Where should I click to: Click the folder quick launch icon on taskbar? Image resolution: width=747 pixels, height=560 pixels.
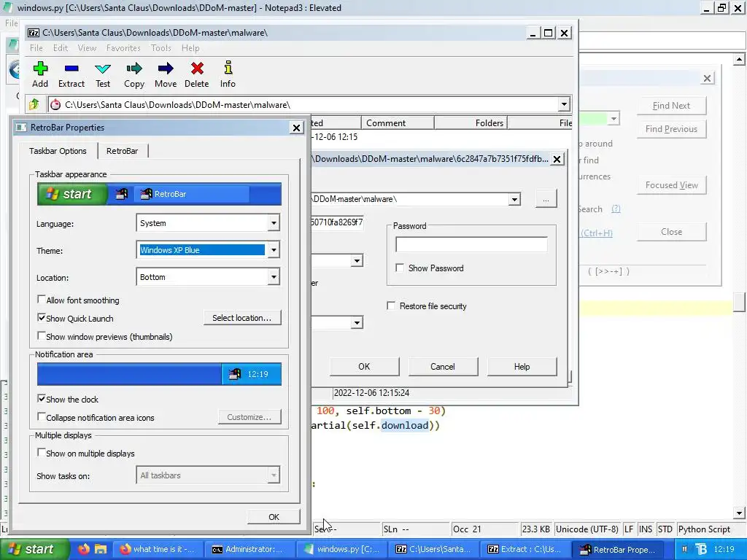coord(101,549)
